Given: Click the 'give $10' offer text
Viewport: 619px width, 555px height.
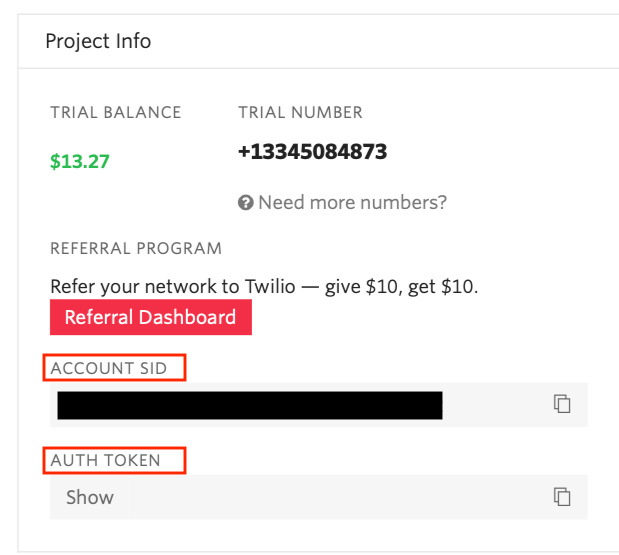Looking at the screenshot, I should 364,287.
